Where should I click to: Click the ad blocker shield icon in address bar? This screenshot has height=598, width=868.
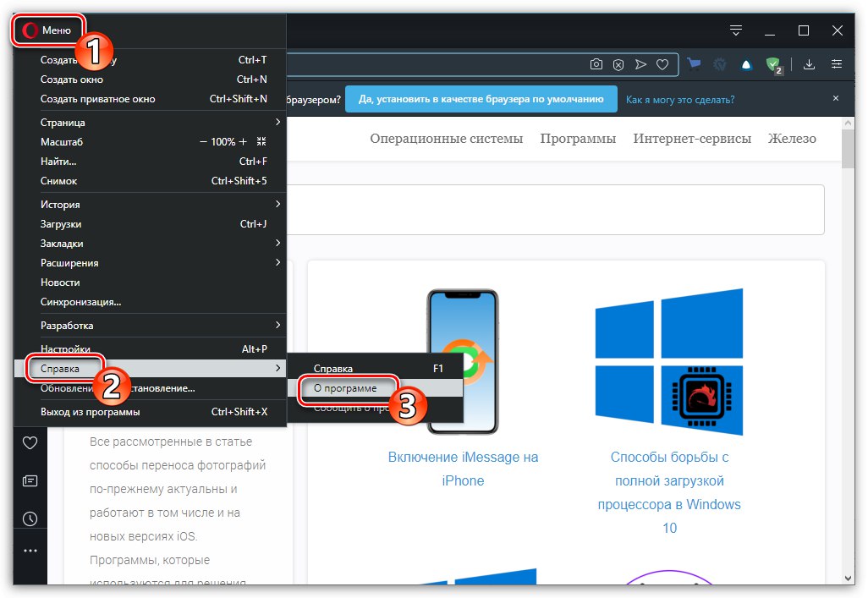pos(618,65)
